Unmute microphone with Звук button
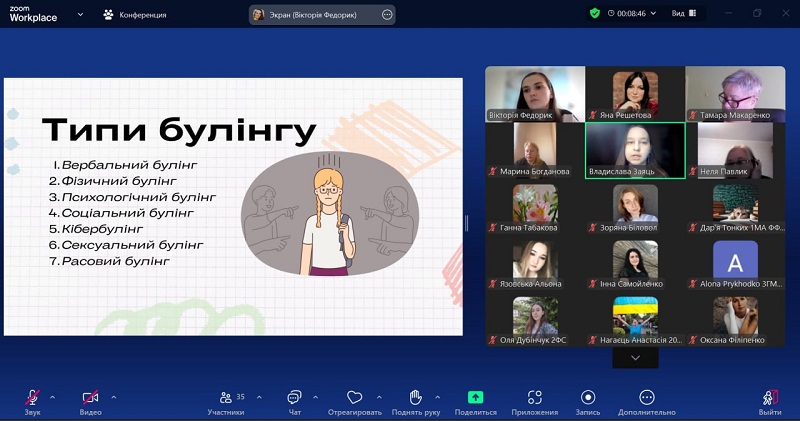Viewport: 800px width, 421px height. tap(32, 402)
